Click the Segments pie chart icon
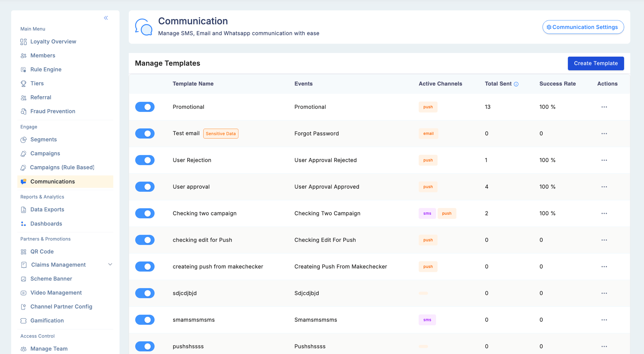This screenshot has height=354, width=644. [x=24, y=140]
